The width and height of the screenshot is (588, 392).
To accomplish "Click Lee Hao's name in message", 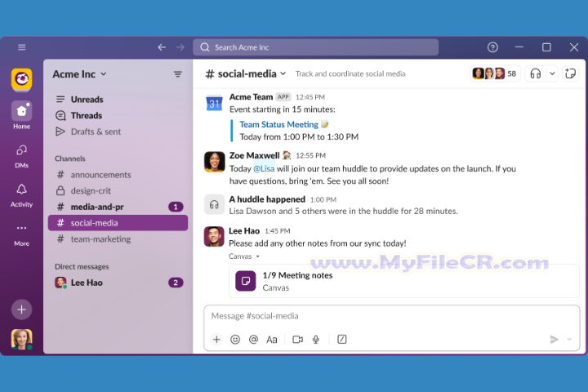I will [244, 231].
